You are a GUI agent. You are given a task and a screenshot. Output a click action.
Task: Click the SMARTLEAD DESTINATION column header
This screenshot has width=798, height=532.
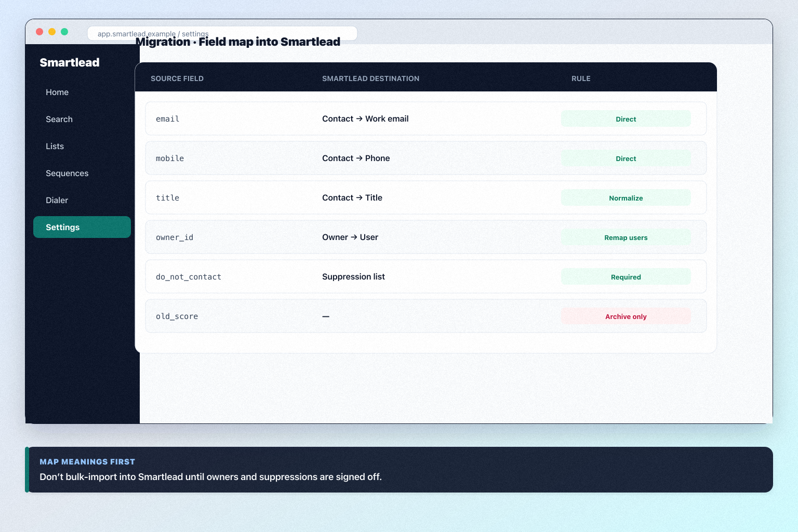(370, 78)
